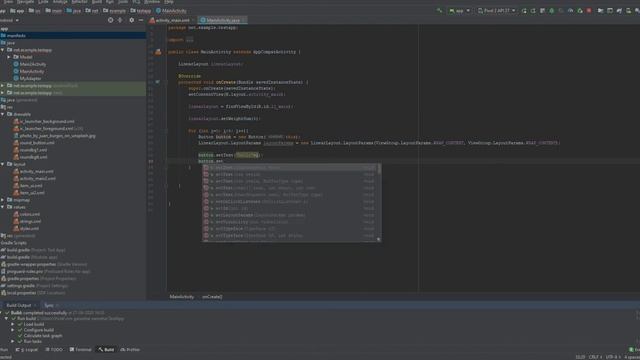
Task: Select colors.xml in values folder
Action: [x=29, y=214]
